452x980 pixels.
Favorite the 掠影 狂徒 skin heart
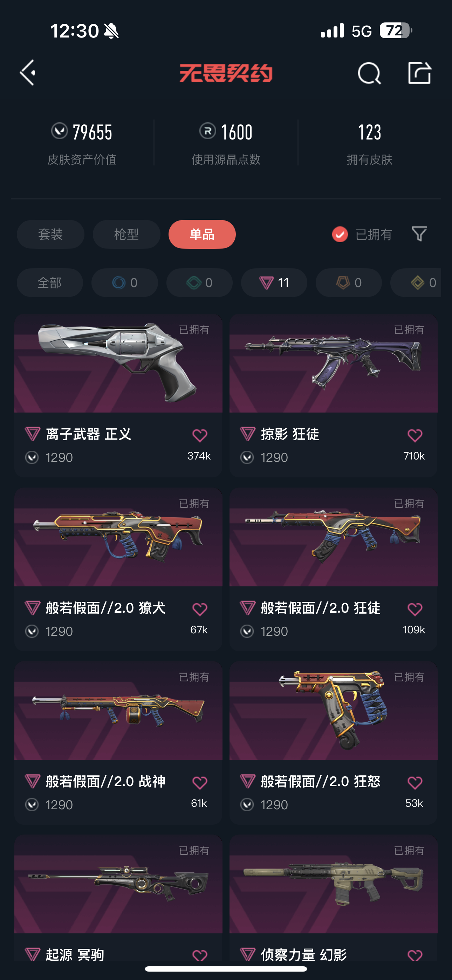[x=415, y=435]
